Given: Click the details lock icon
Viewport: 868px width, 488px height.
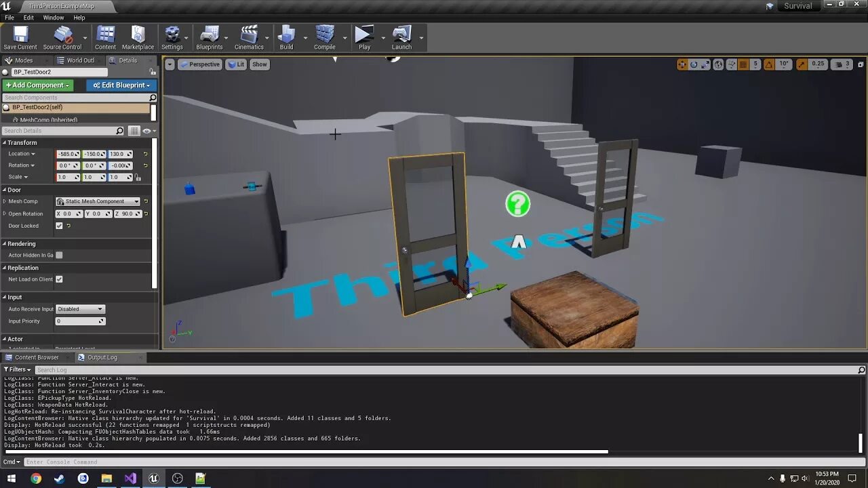Looking at the screenshot, I should [x=153, y=72].
